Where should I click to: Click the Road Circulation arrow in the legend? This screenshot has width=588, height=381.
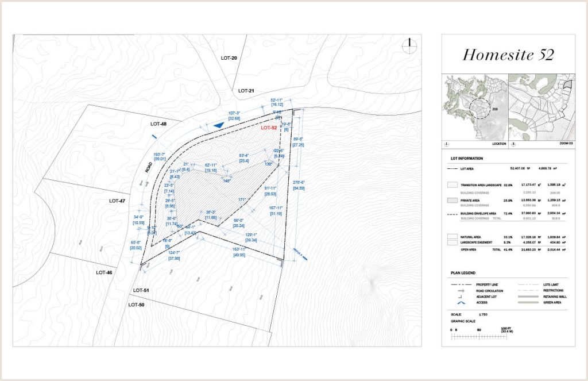[461, 291]
